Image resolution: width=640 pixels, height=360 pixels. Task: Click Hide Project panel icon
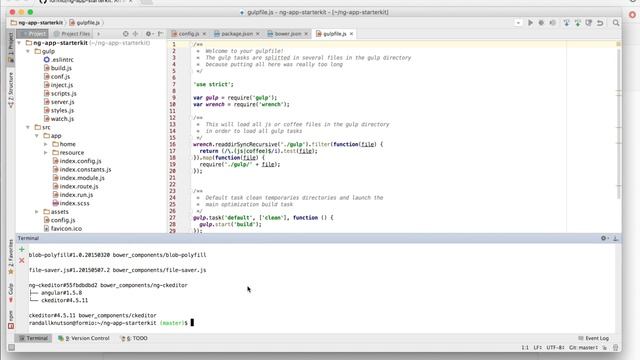[160, 34]
